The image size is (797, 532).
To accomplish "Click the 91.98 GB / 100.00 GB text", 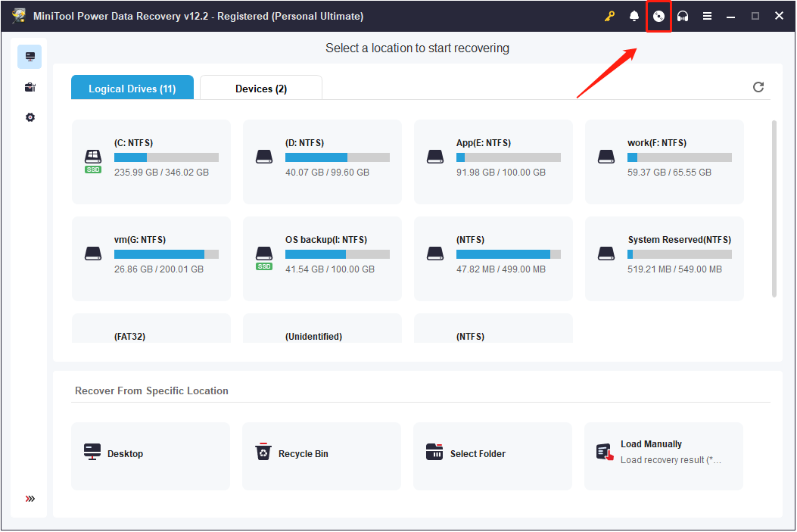I will (501, 173).
